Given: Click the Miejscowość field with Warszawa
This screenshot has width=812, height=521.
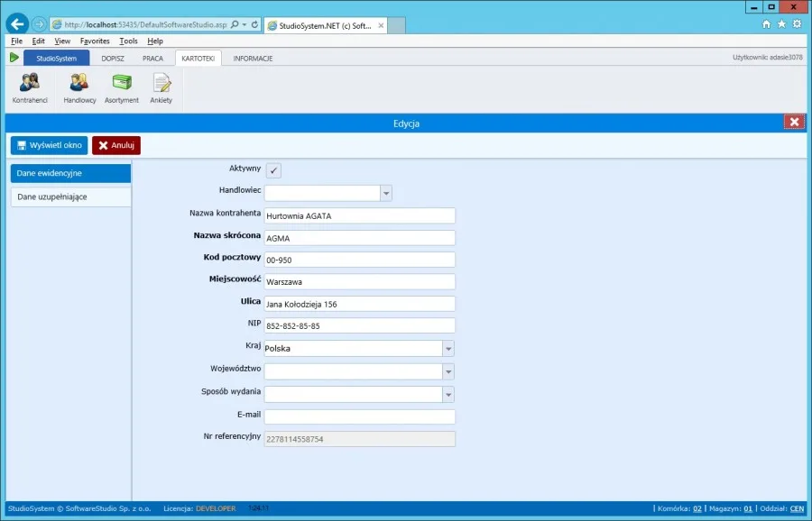Looking at the screenshot, I should (x=360, y=281).
